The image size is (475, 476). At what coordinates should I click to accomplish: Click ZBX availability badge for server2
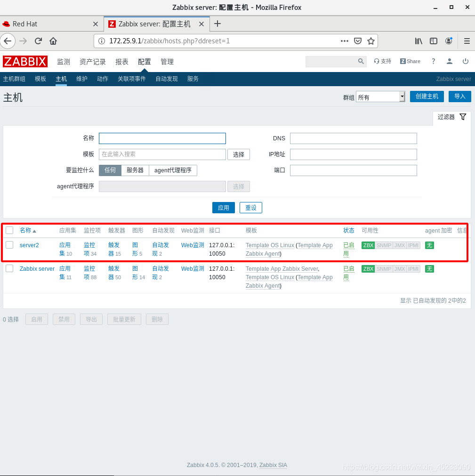click(368, 245)
